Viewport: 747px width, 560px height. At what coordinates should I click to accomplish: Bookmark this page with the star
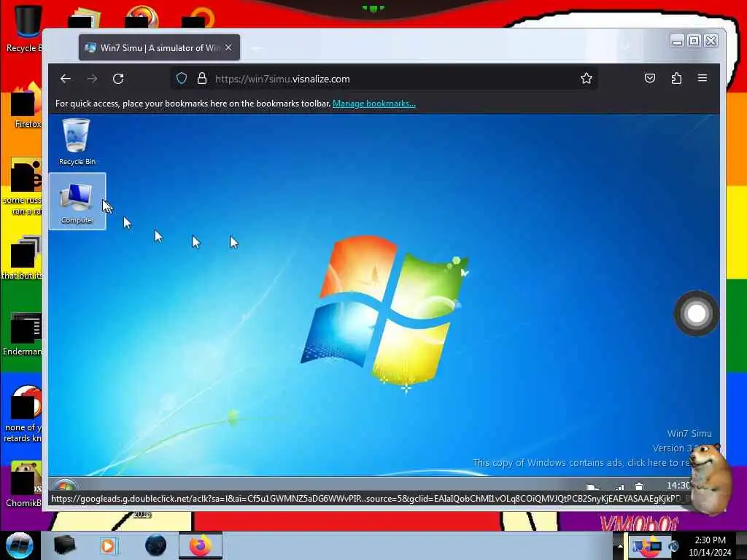587,79
